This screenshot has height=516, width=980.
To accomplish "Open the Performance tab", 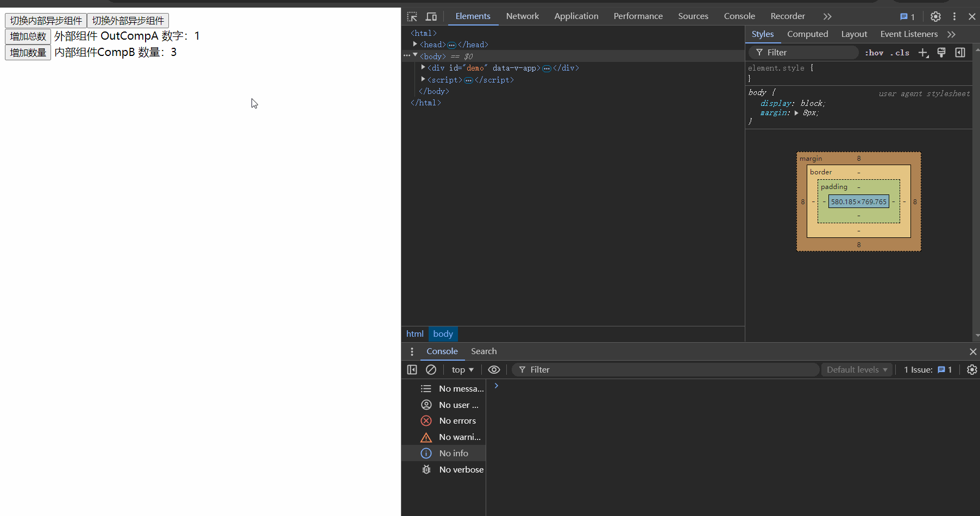I will click(638, 16).
